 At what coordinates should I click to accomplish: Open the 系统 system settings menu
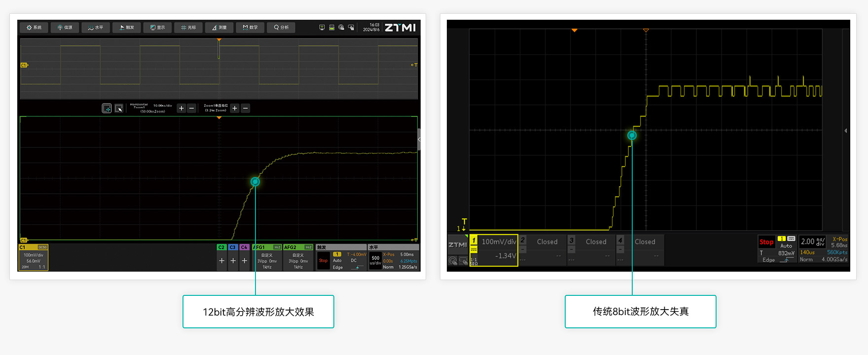point(34,28)
